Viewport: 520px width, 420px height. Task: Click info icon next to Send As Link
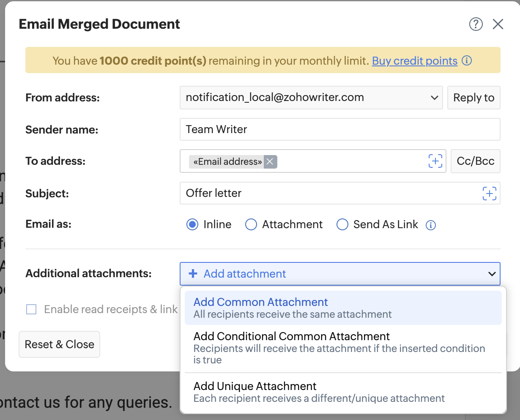(430, 225)
